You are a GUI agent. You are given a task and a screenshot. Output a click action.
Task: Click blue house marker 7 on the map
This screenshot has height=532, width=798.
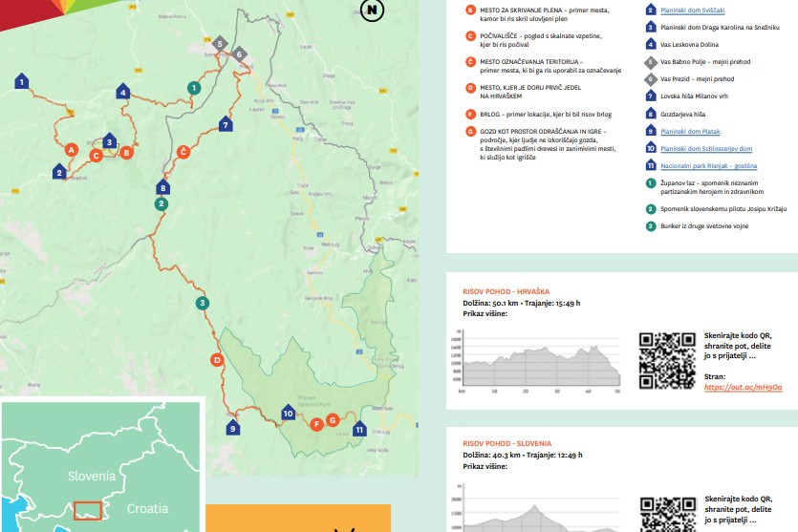pos(226,124)
